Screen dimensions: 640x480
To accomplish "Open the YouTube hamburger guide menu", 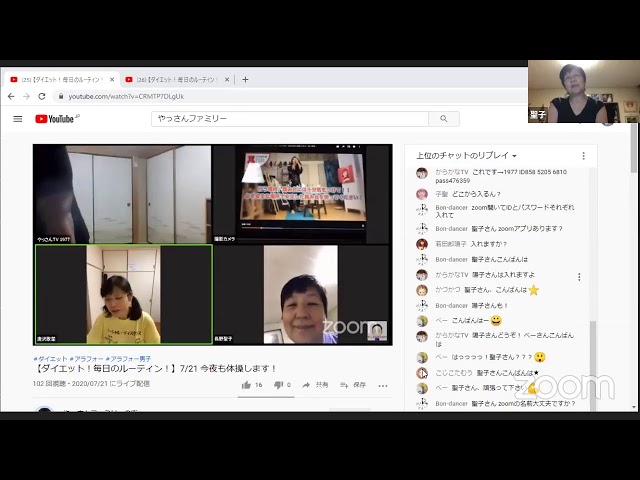I will tap(18, 119).
